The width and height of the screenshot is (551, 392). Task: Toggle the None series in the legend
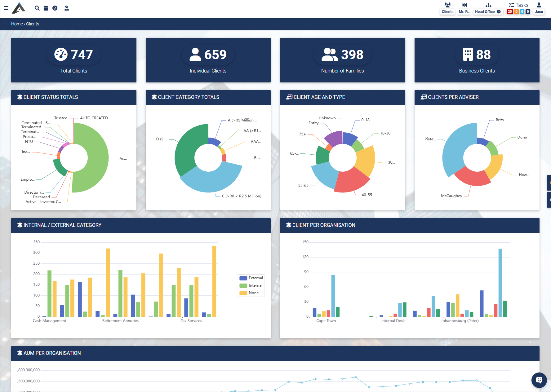[251, 293]
